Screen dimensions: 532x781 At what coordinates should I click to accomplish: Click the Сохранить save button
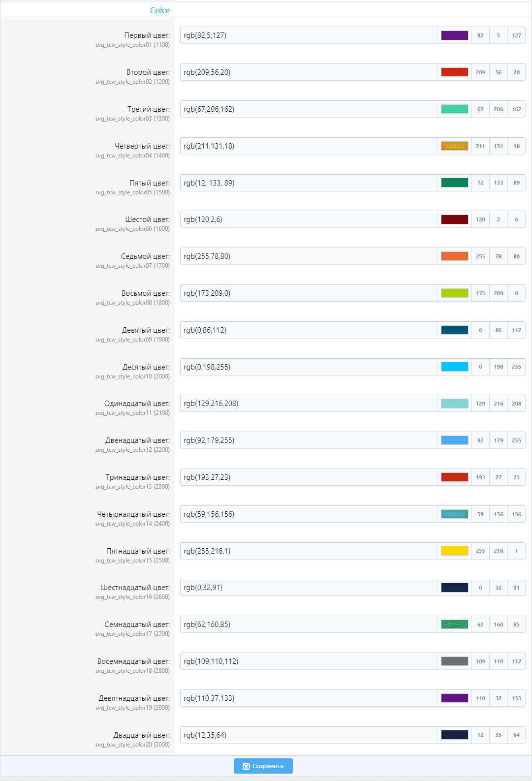point(263,766)
